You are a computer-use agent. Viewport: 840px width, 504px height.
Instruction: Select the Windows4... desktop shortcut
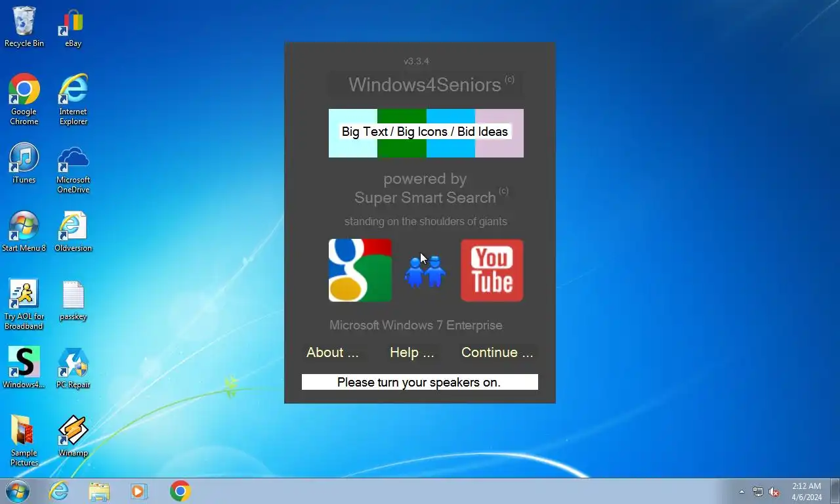(x=24, y=367)
